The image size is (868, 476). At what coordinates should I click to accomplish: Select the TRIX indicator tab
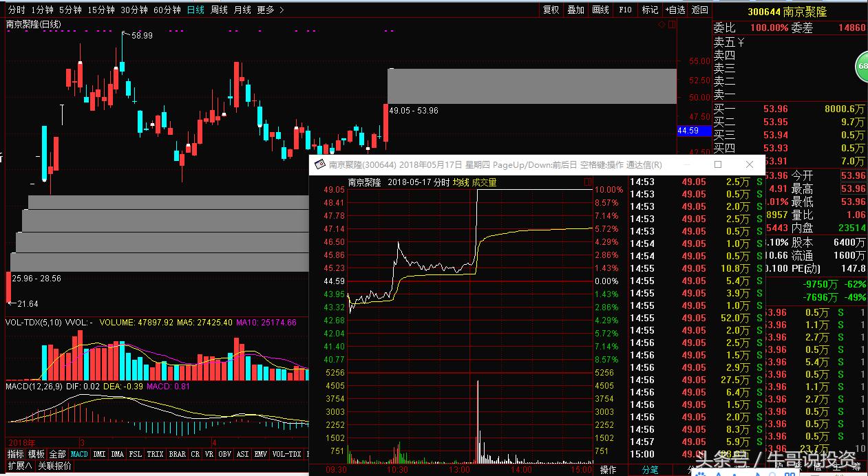point(156,454)
